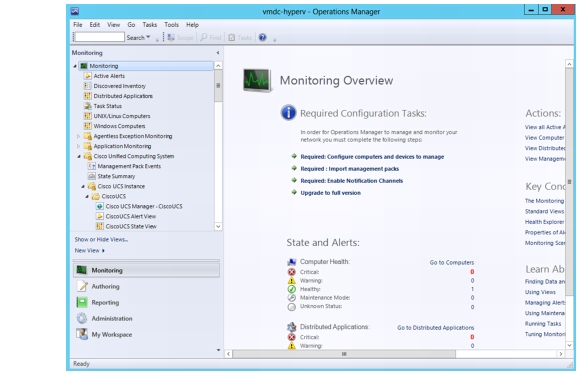
Task: Click the Running Tasks link
Action: pos(543,324)
